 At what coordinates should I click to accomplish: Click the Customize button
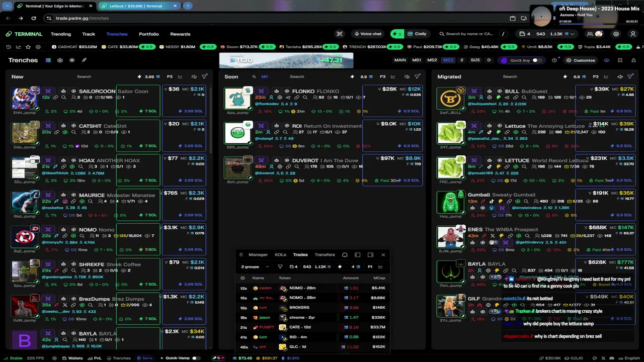click(x=581, y=60)
